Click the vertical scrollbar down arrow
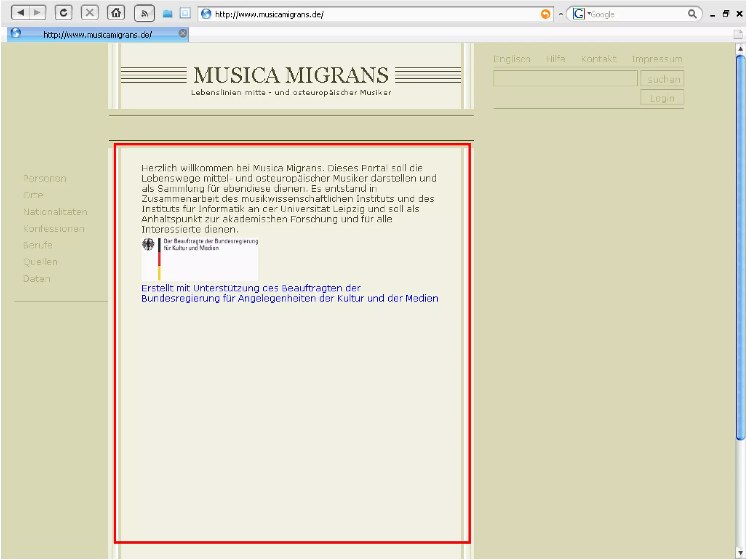747x560 pixels. coord(740,552)
